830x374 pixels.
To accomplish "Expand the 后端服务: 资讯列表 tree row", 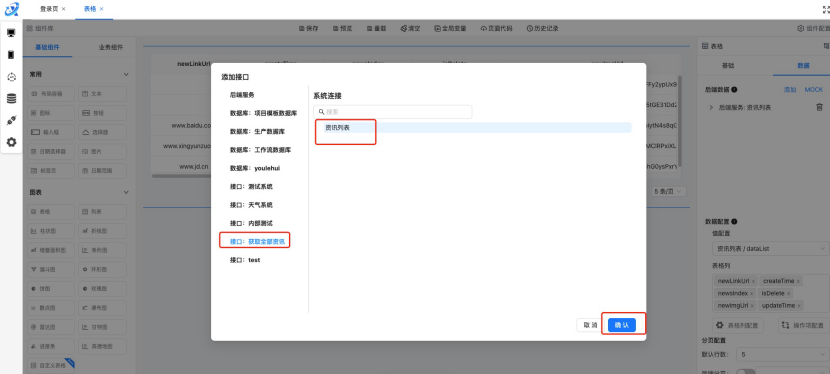I will [710, 107].
